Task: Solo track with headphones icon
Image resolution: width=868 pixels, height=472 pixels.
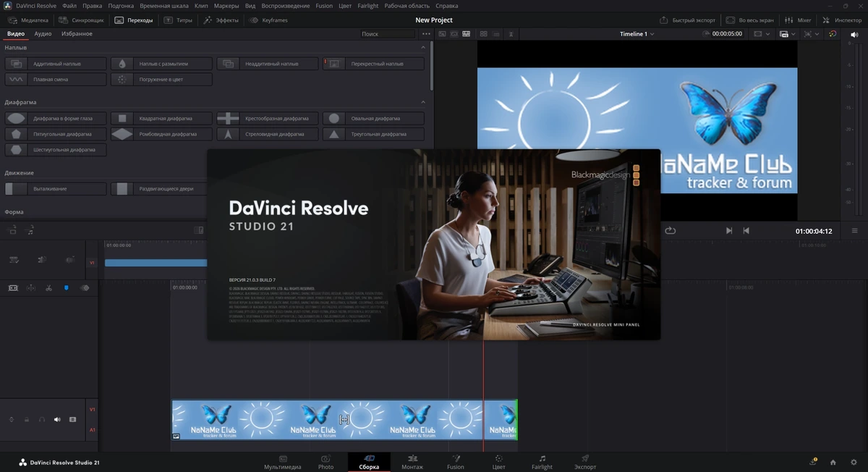Action: (42, 420)
